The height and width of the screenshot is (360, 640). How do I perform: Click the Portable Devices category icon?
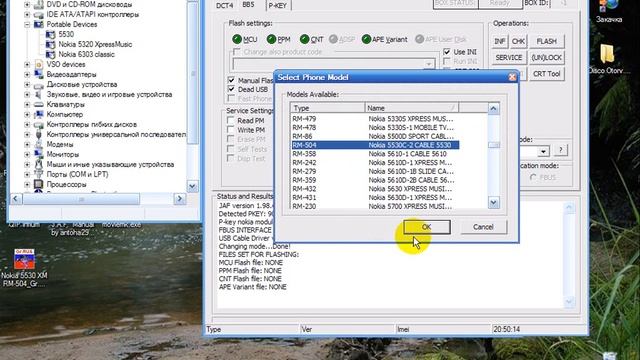(39, 24)
